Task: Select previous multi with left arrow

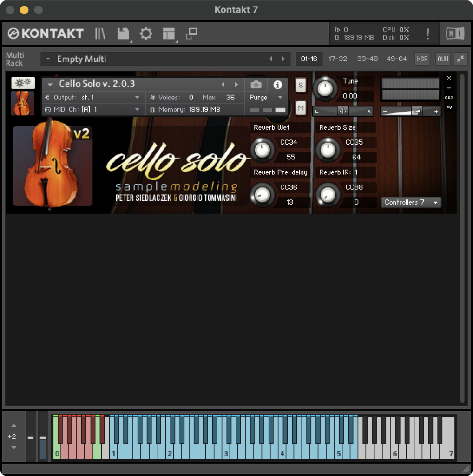Action: point(270,59)
